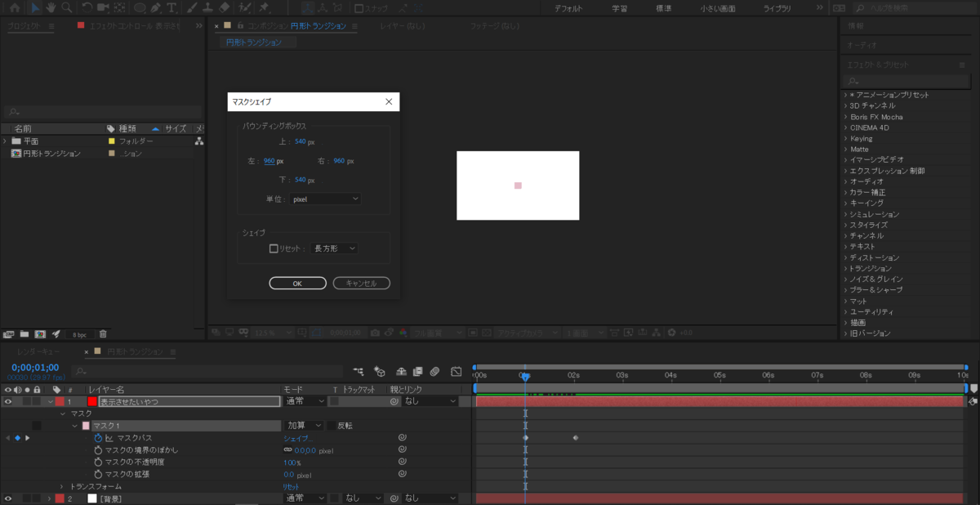Viewport: 980px width, 505px height.
Task: Select the Zoom magnifier tool
Action: click(x=65, y=8)
